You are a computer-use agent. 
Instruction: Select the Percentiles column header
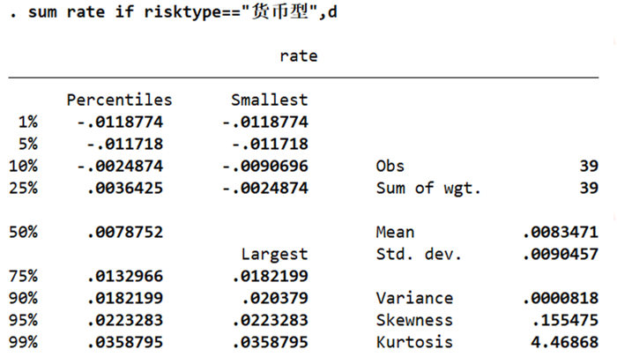tap(119, 100)
